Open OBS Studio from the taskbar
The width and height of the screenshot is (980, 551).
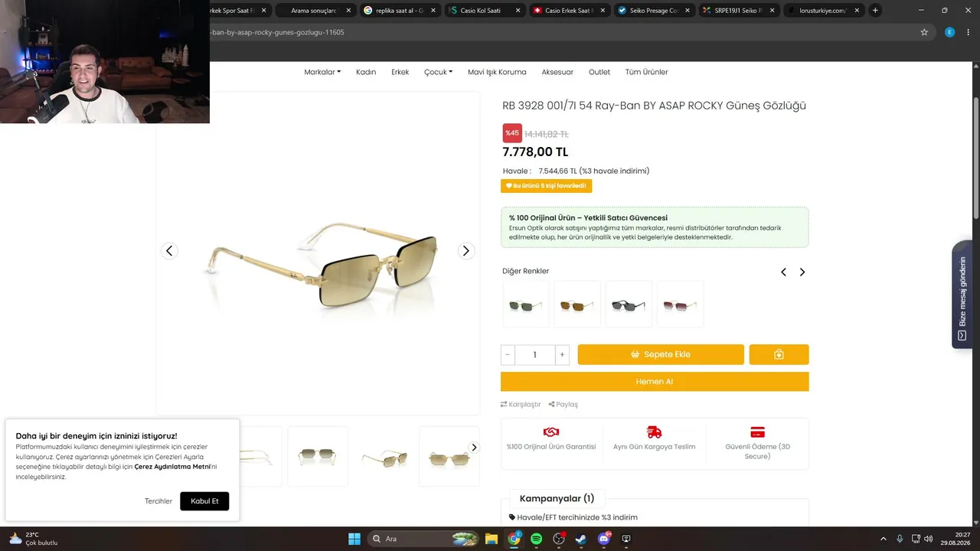[559, 539]
